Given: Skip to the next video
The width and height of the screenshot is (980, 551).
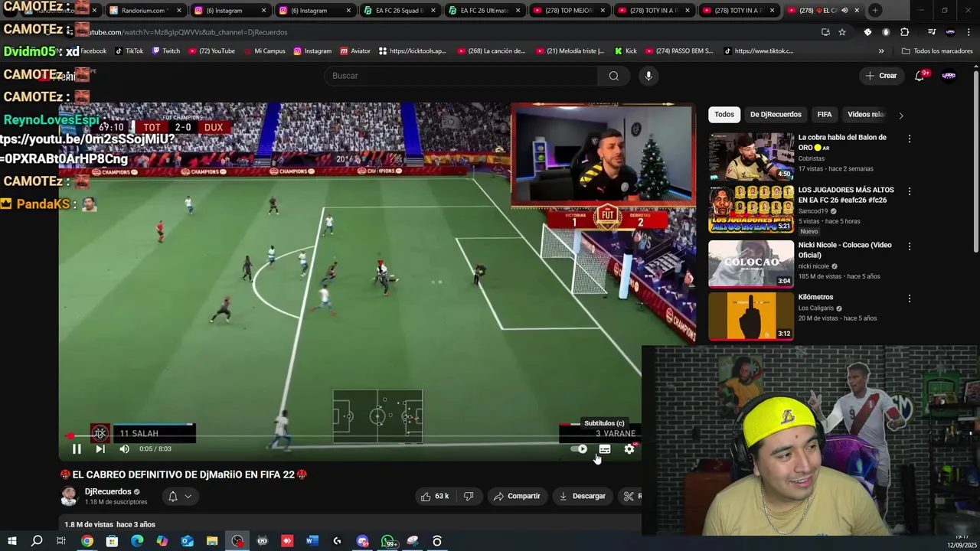Looking at the screenshot, I should [100, 449].
